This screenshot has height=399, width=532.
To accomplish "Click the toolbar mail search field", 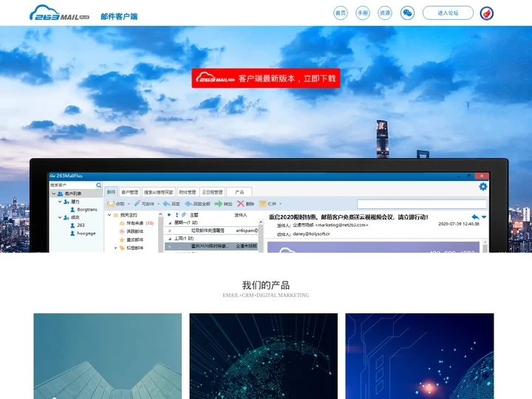I will pos(422,204).
